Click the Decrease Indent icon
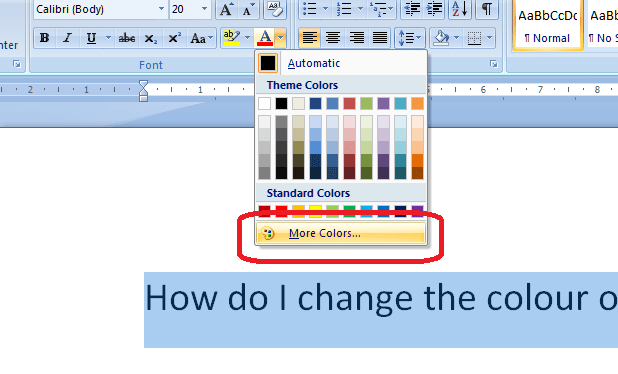This screenshot has width=618, height=374. (412, 9)
